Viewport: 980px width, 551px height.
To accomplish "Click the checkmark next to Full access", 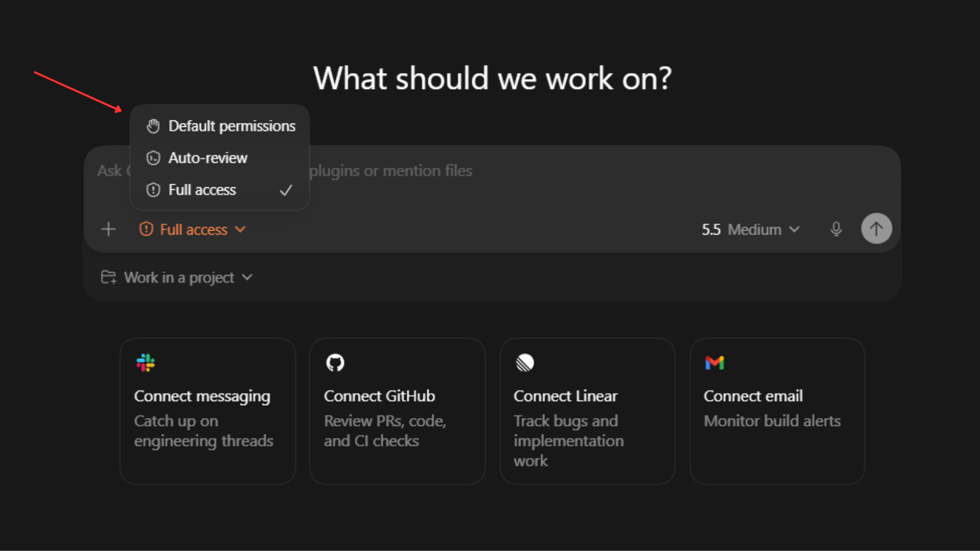I will click(286, 190).
